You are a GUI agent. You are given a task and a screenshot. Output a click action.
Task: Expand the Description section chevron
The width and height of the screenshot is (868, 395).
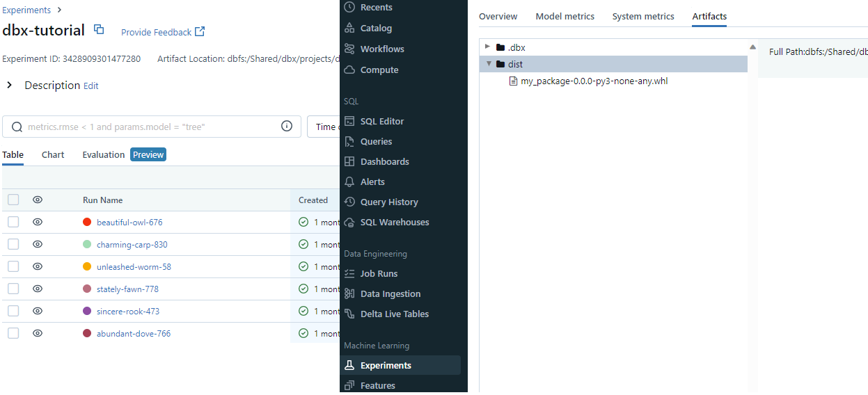coord(9,85)
